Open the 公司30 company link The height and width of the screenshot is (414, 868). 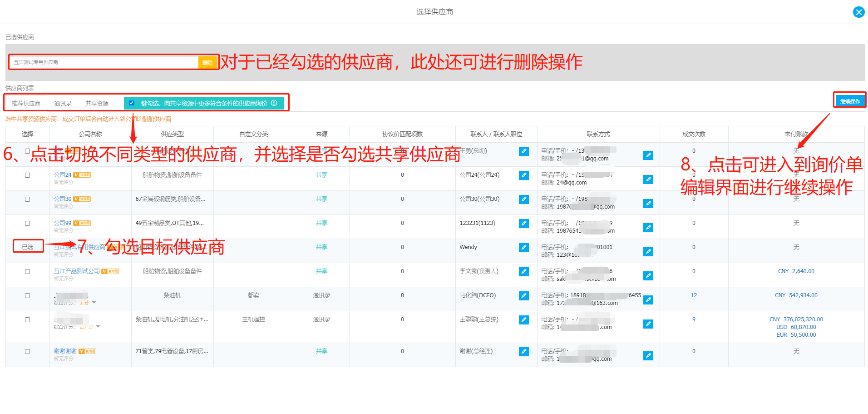point(63,199)
